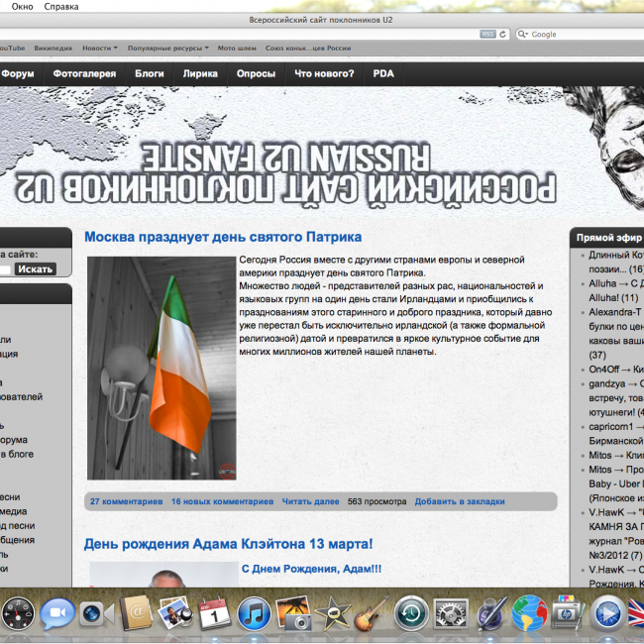Click the British flag icon in Dock
The image size is (644, 644).
click(x=637, y=614)
